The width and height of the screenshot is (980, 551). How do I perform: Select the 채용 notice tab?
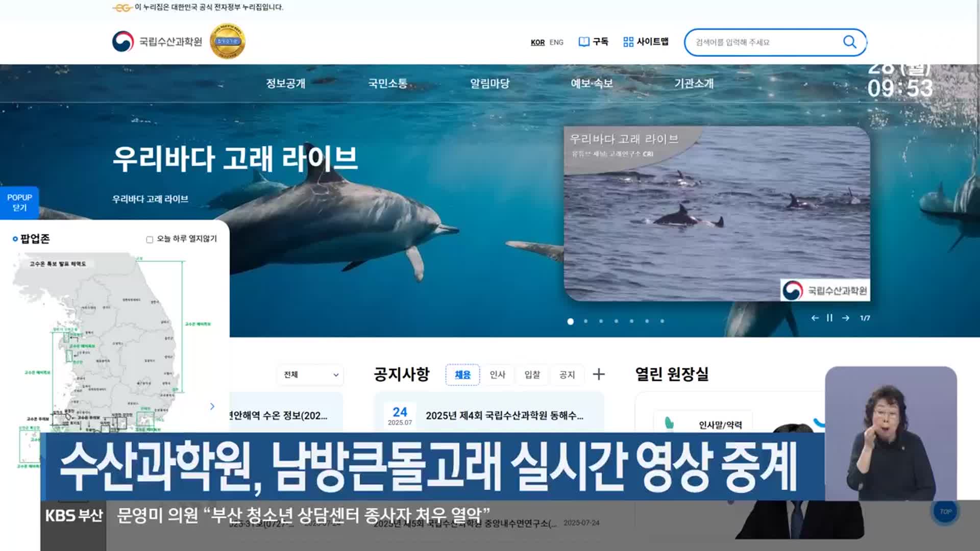tap(462, 374)
